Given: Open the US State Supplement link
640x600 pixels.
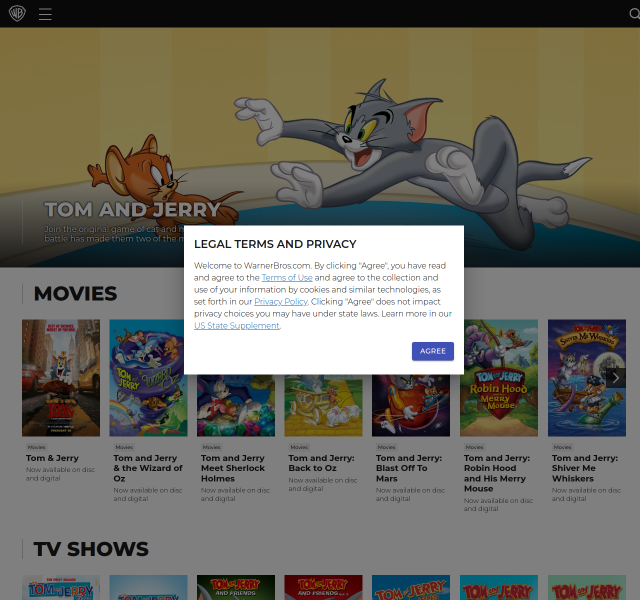Looking at the screenshot, I should (x=237, y=326).
